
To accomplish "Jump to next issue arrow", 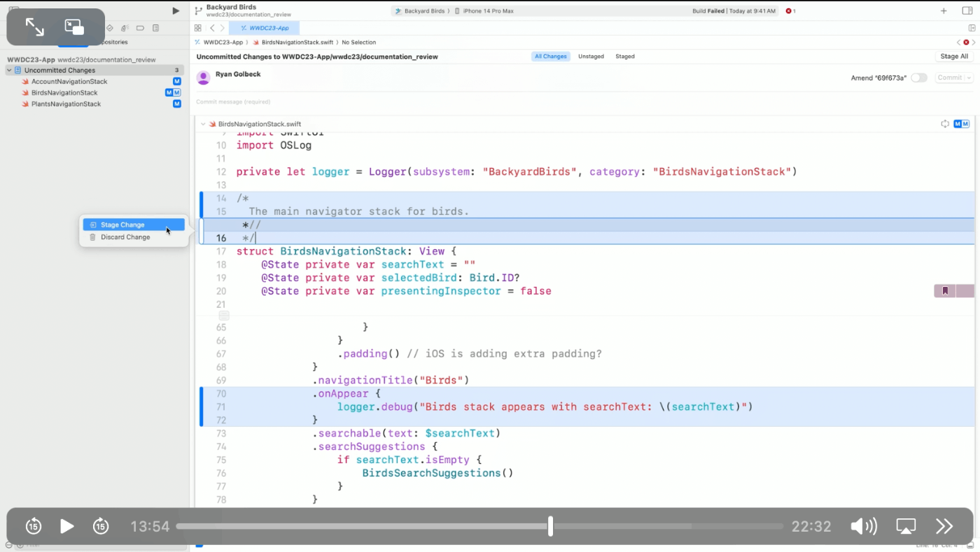I will click(x=974, y=43).
